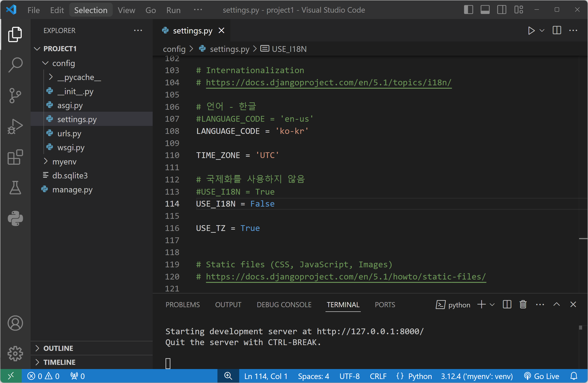
Task: Open the Django i18n docs link
Action: coord(329,82)
